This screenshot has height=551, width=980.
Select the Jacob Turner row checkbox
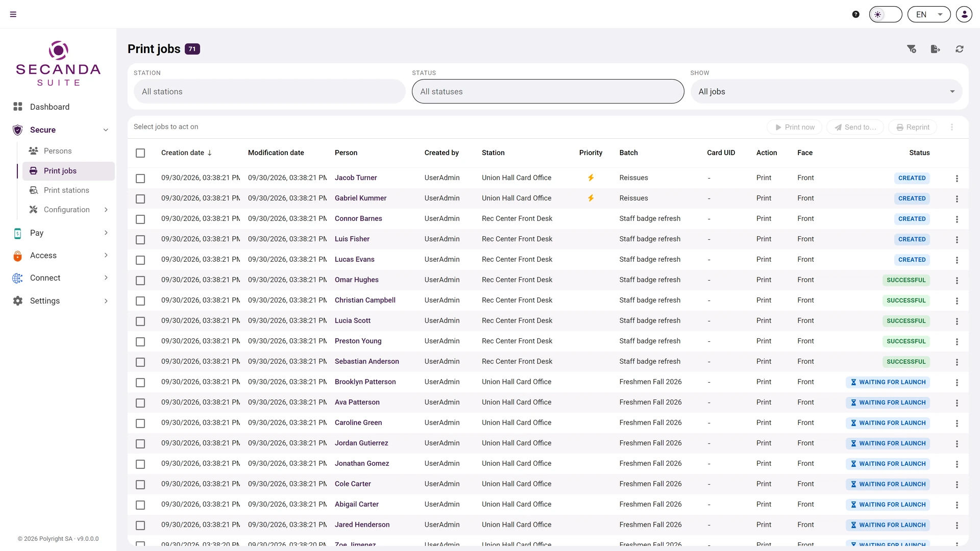140,179
